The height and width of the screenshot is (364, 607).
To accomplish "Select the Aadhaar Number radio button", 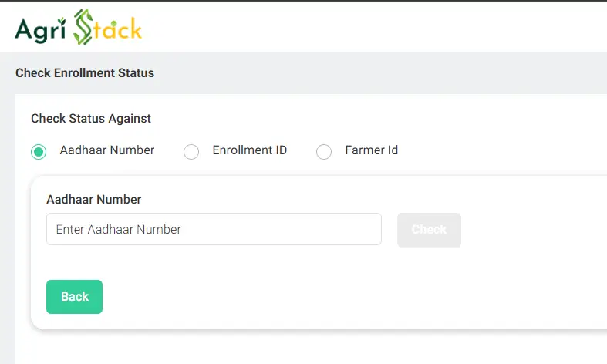I will [x=39, y=152].
